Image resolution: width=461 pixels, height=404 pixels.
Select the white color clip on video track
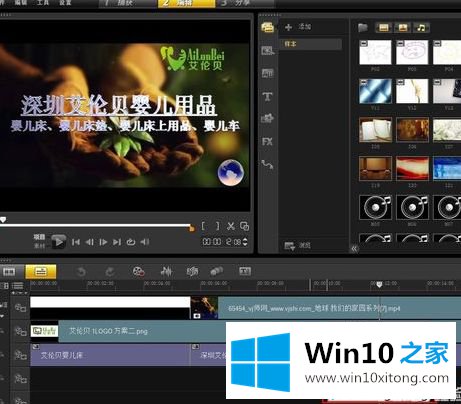tap(110, 308)
